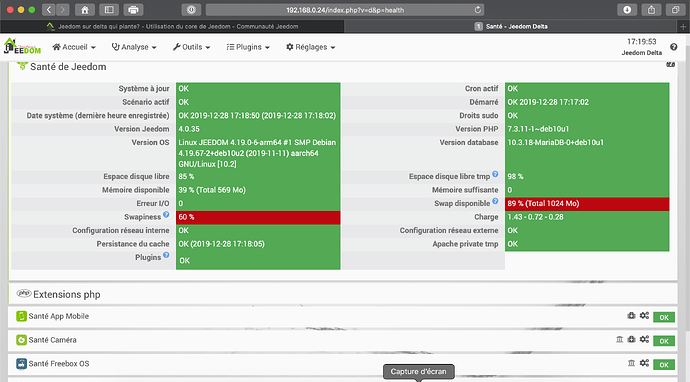Open the Plugins menu in navbar
This screenshot has width=690, height=382.
(x=248, y=47)
